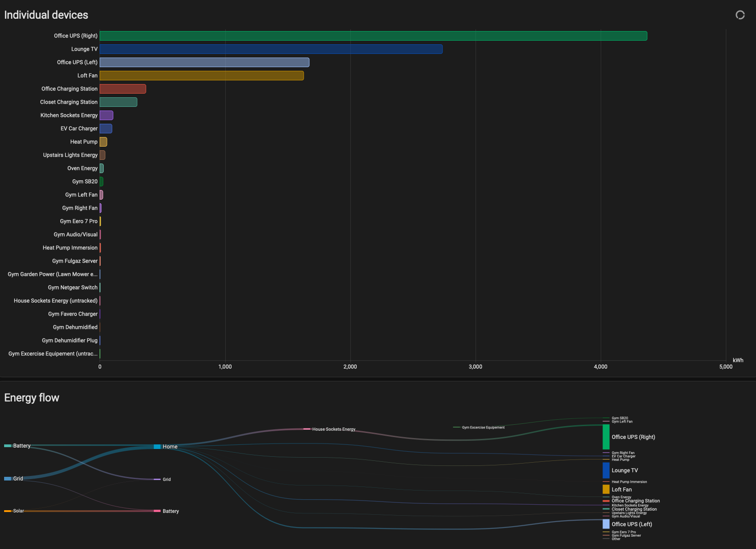
Task: Click the Gym Eero 7 Pro chart label
Action: point(79,221)
